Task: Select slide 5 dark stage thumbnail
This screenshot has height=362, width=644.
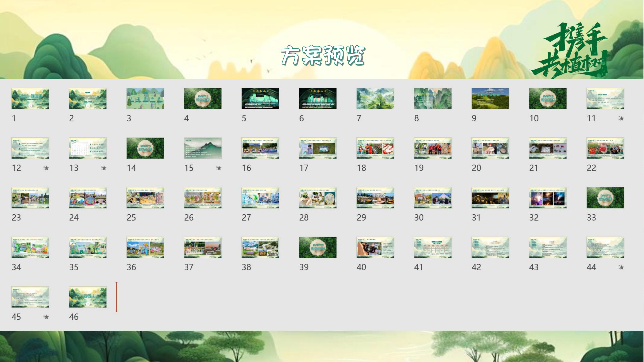Action: tap(260, 99)
